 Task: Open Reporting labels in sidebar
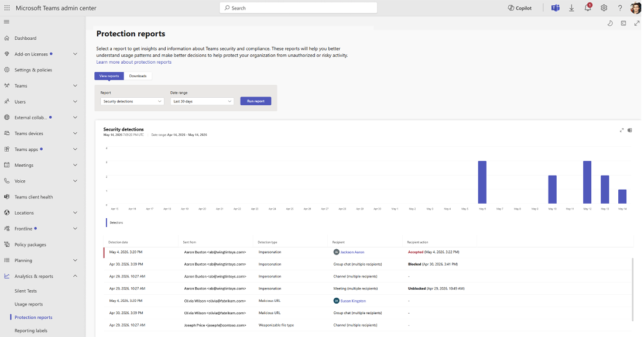point(31,331)
